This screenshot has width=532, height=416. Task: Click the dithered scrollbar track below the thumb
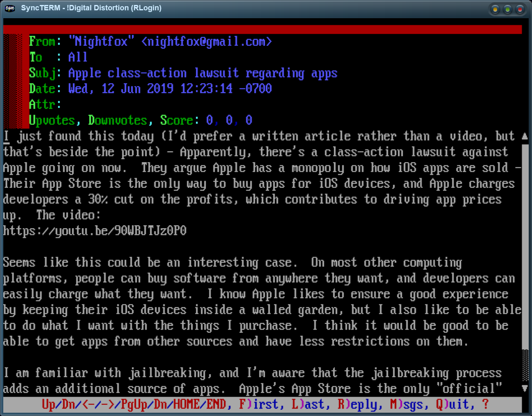pos(525,366)
